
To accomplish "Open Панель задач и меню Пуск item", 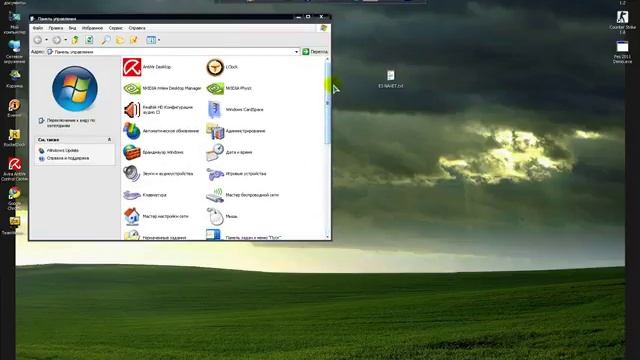I will (x=244, y=236).
